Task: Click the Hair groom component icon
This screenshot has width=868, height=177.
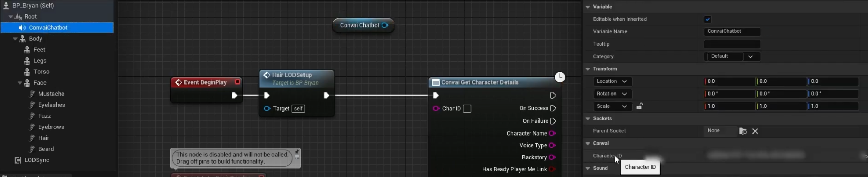Action: [32, 138]
